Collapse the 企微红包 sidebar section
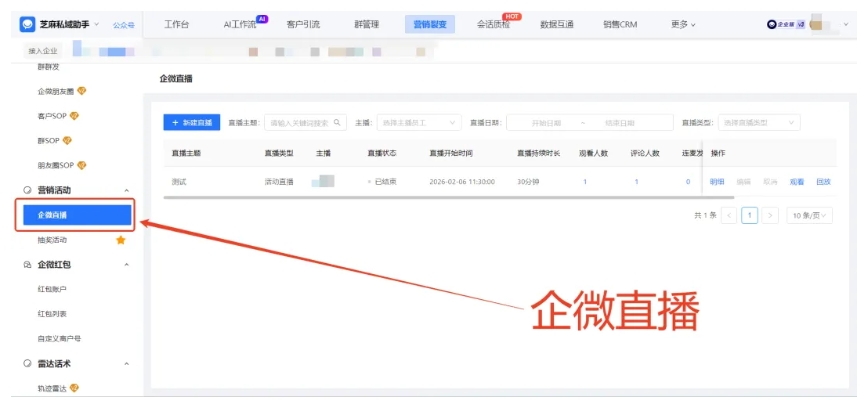 [126, 265]
